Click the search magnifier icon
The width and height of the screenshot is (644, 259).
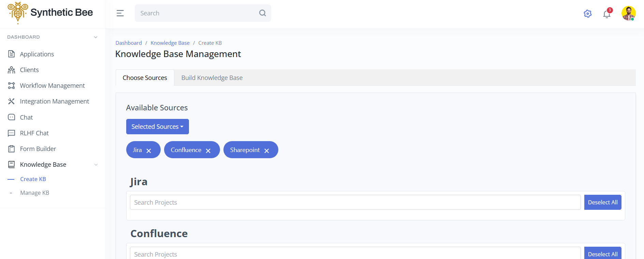pos(262,13)
